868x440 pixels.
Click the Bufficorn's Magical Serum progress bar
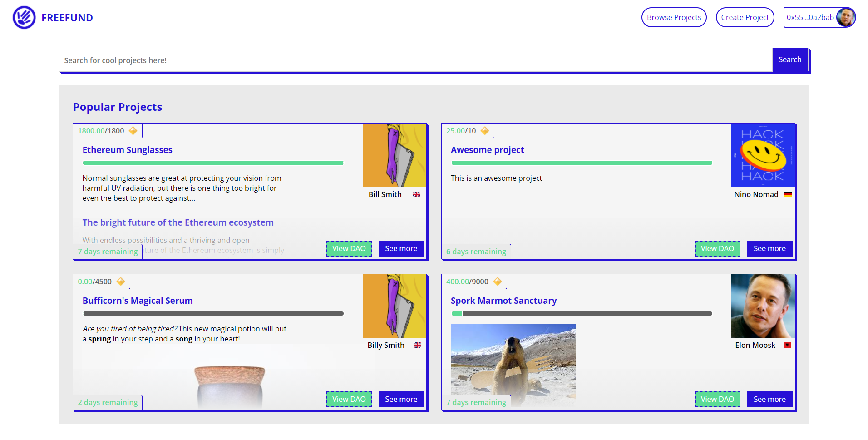[213, 313]
